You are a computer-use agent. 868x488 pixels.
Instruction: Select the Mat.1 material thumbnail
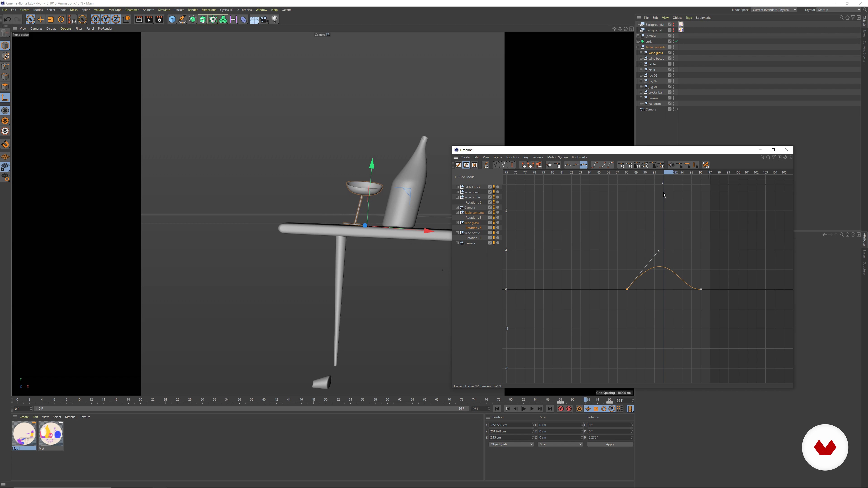[24, 434]
